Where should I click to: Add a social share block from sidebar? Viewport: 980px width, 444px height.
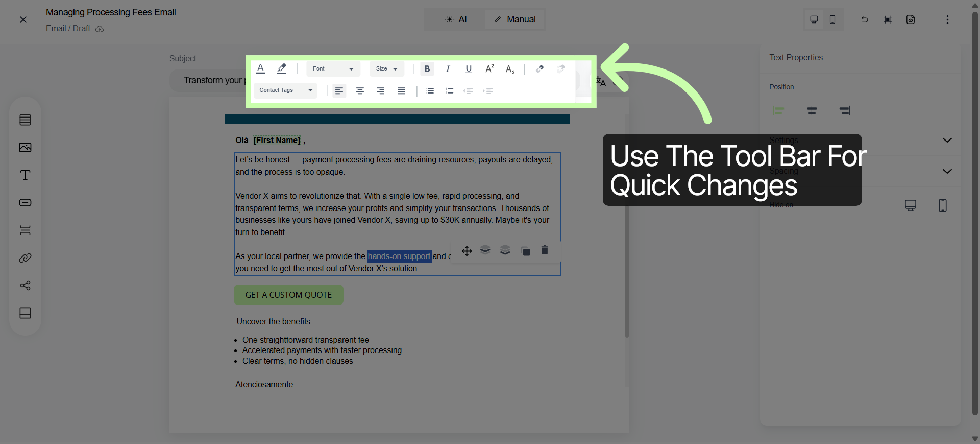[x=25, y=285]
